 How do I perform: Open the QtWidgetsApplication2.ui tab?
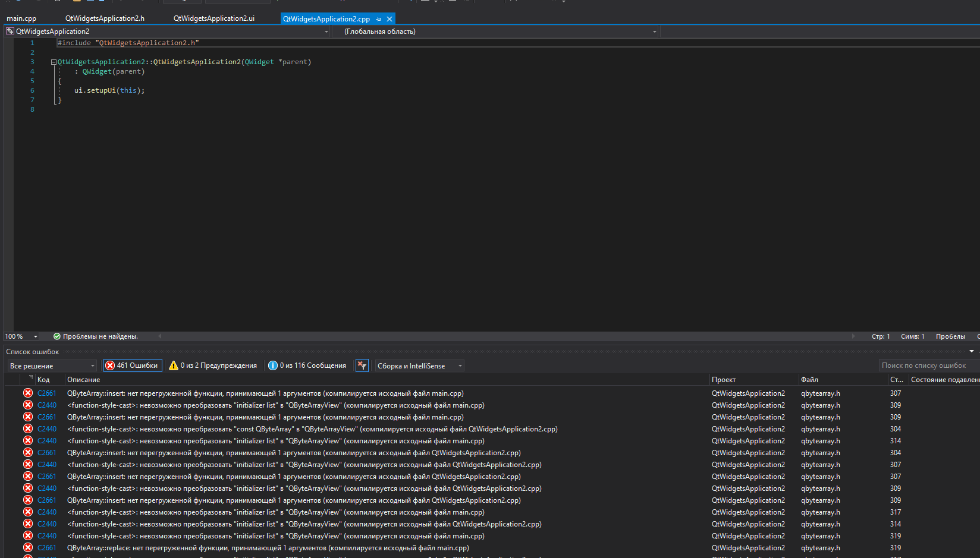[x=214, y=18]
